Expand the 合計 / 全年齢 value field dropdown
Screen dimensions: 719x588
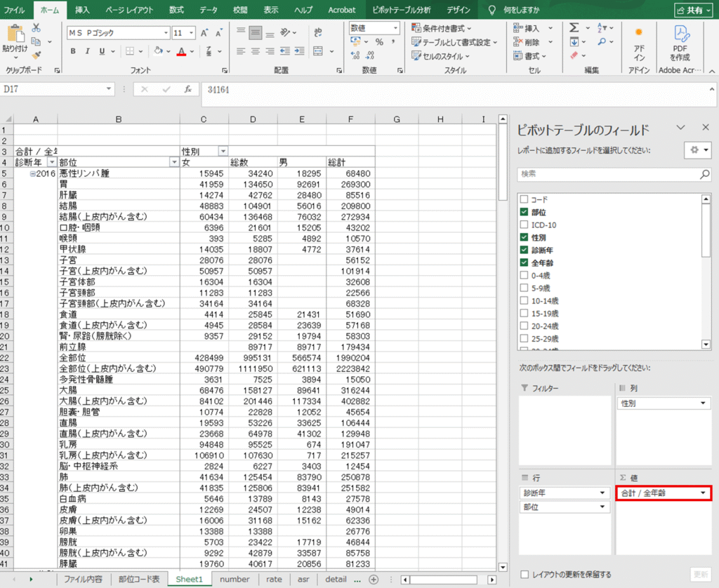[703, 493]
